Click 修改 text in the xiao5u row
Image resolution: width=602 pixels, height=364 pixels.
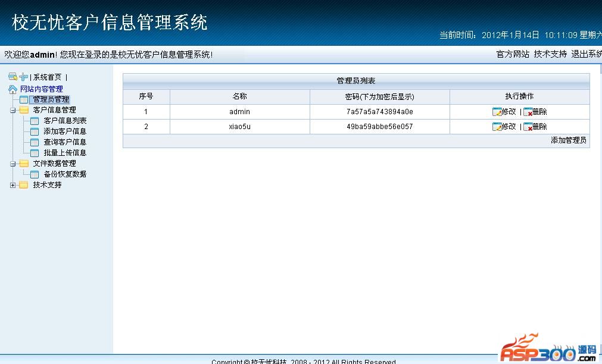pos(509,127)
